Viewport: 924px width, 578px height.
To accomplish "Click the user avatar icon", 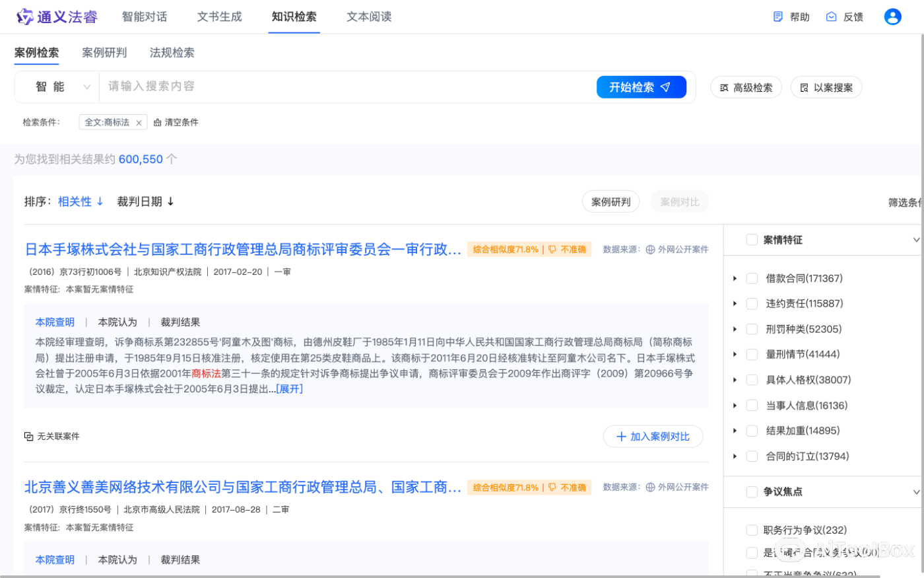I will coord(892,17).
